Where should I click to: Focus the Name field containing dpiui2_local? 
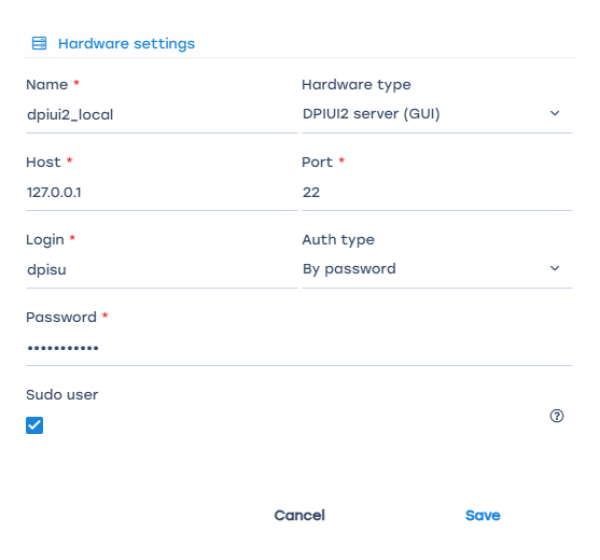coord(160,114)
